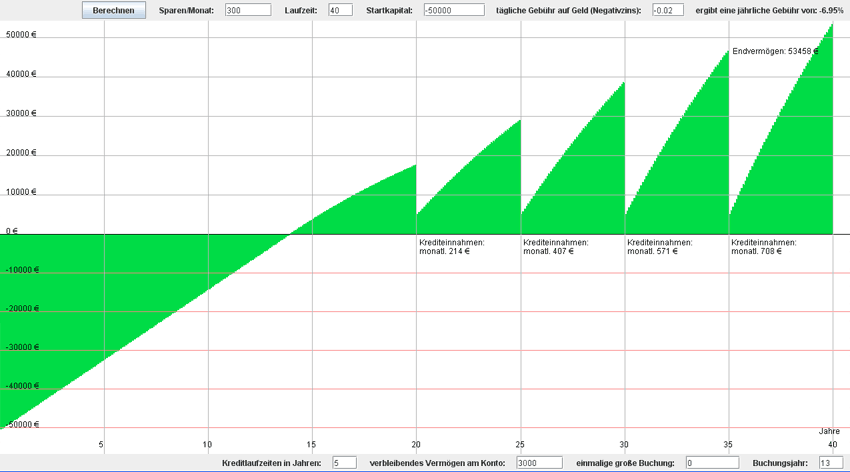Image resolution: width=850 pixels, height=472 pixels.
Task: Click the 50000 € y-axis label
Action: (x=20, y=36)
